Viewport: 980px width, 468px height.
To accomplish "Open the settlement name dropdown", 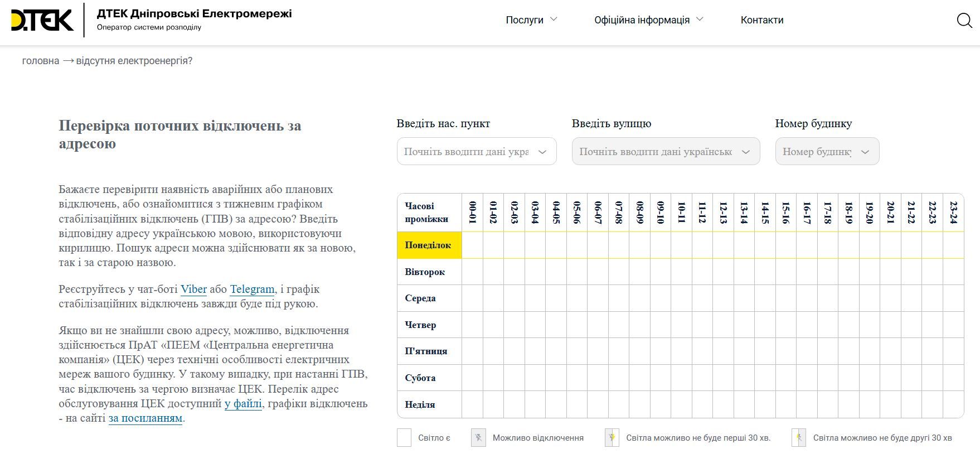I will 476,152.
